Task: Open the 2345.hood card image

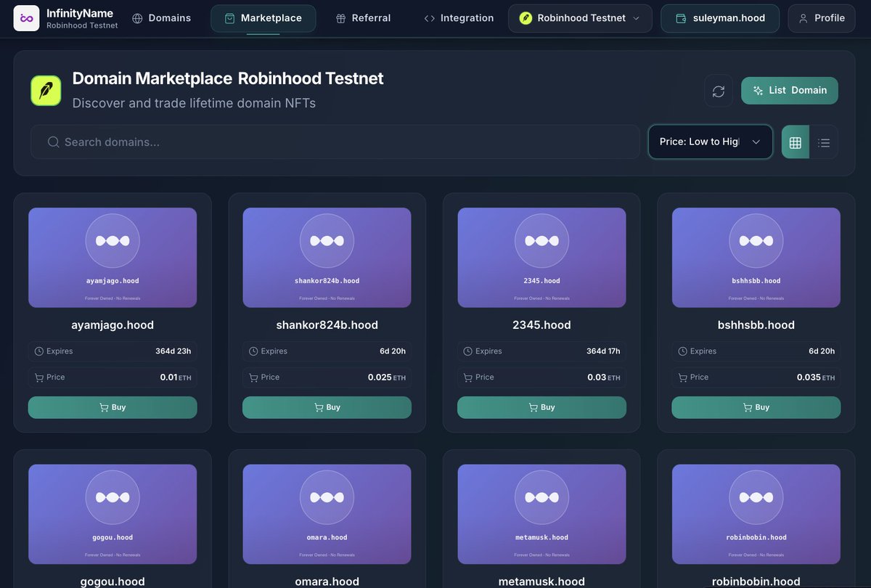Action: click(x=541, y=258)
